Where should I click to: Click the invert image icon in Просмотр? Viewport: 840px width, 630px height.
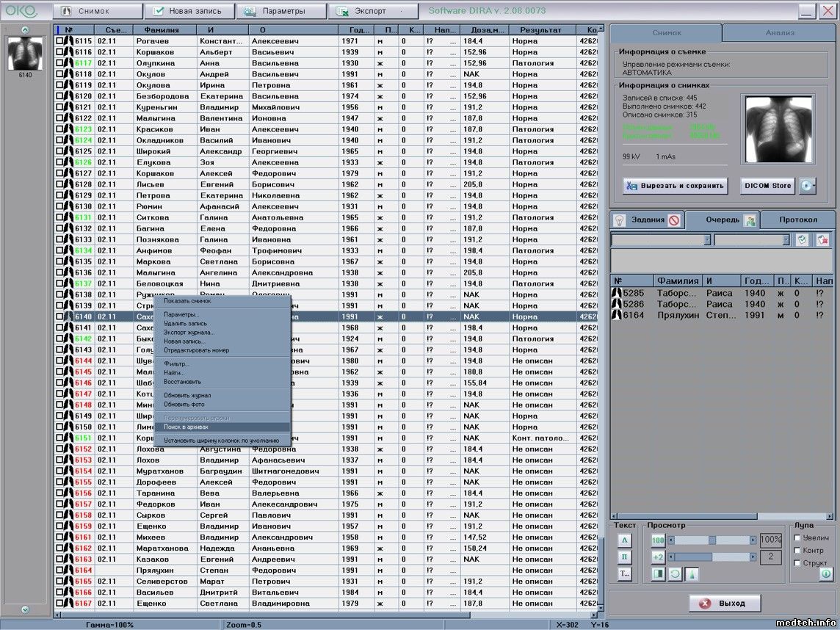(658, 574)
